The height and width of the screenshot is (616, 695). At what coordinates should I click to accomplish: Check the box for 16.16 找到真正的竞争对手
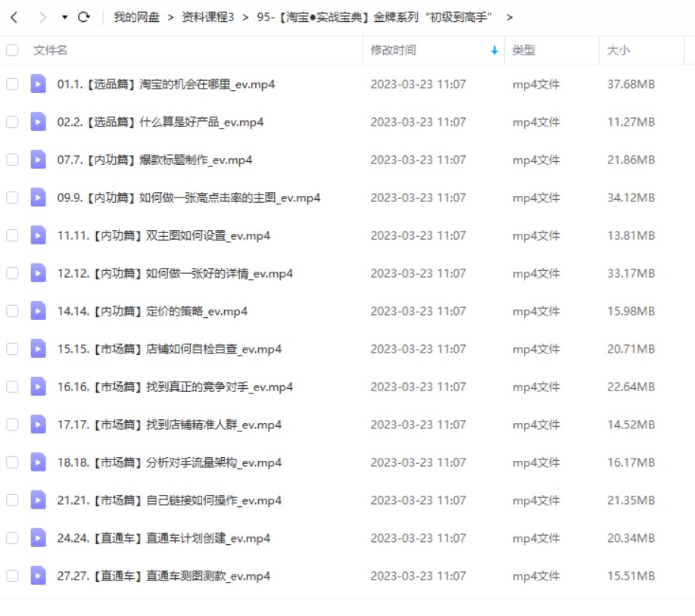12,387
